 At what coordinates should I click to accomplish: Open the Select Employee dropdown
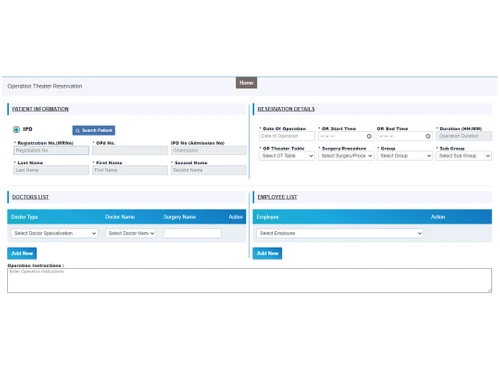click(x=340, y=233)
